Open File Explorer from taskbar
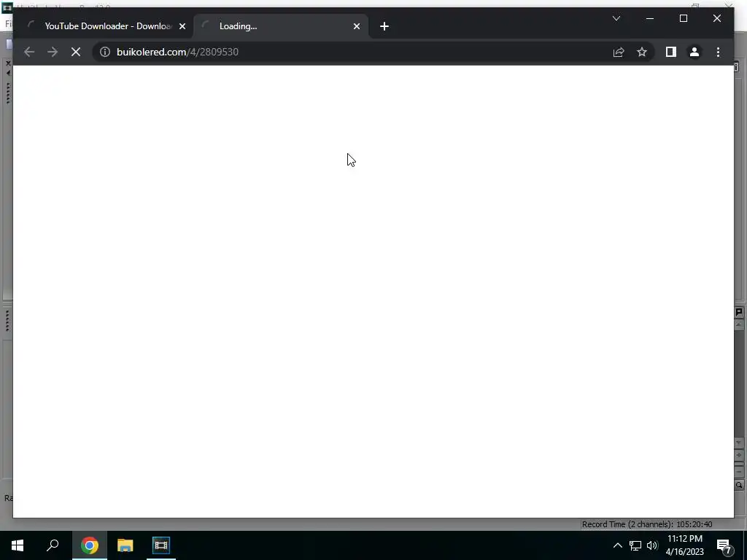The image size is (747, 560). [x=125, y=545]
